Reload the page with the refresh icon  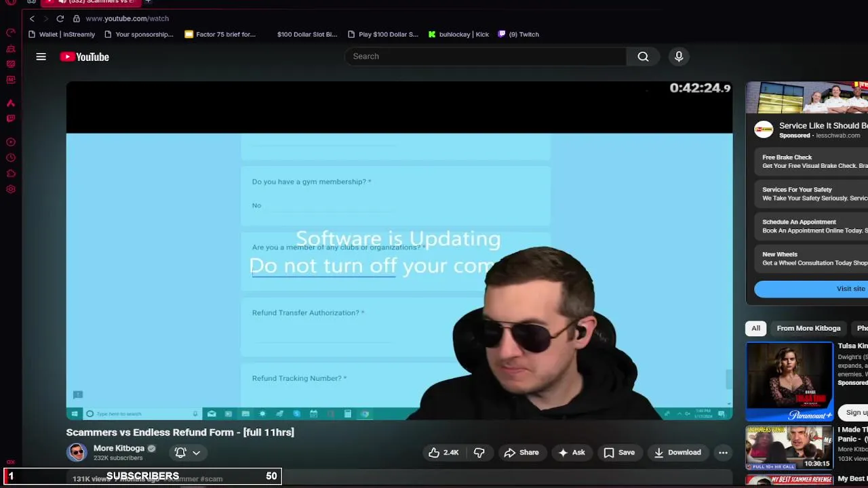pos(60,18)
